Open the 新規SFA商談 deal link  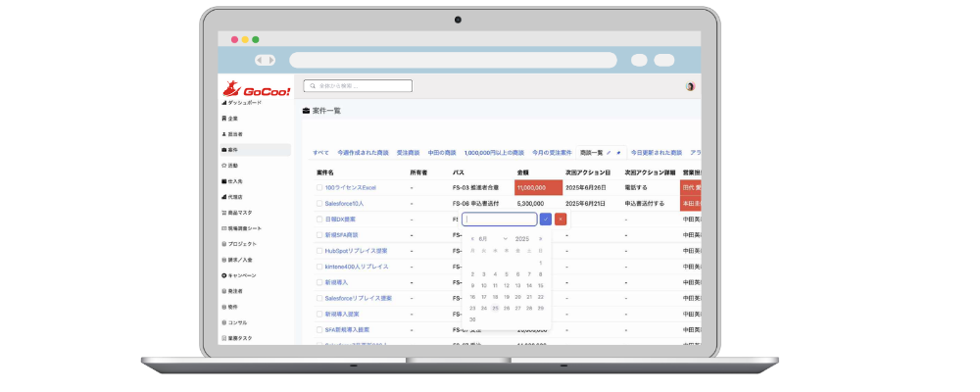click(341, 235)
